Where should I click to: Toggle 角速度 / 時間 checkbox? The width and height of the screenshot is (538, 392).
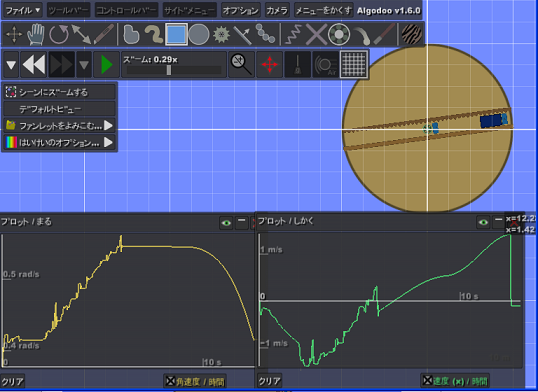171,381
